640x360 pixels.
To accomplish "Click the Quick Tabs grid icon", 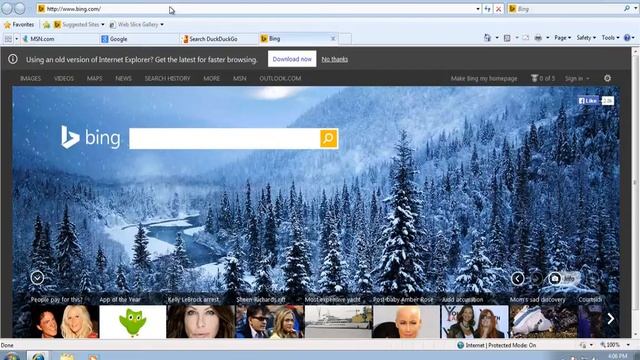I will [8, 39].
